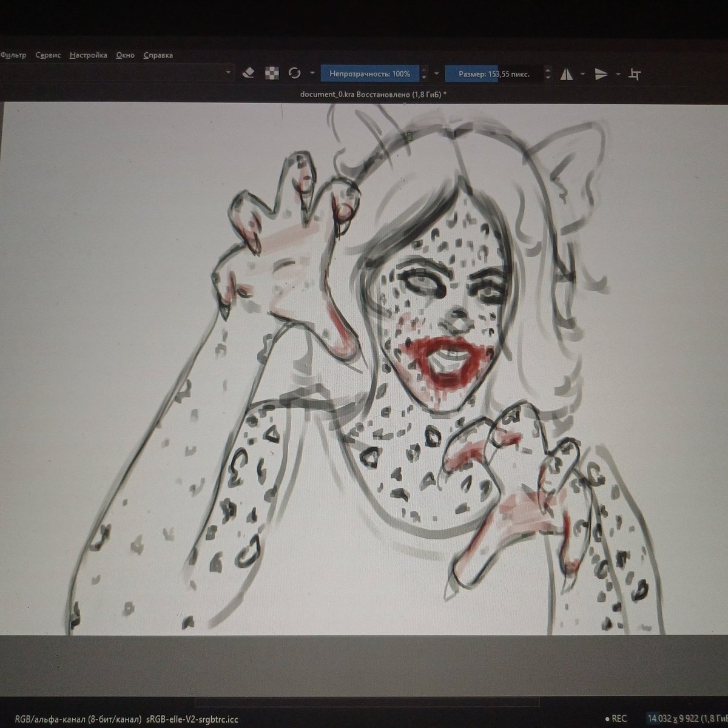
Task: Open the Сервис menu
Action: (48, 55)
